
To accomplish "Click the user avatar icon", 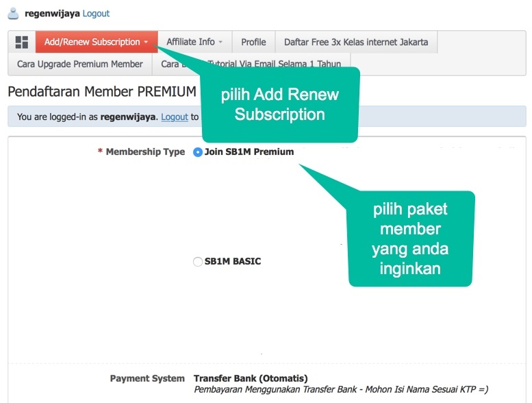I will pos(13,13).
